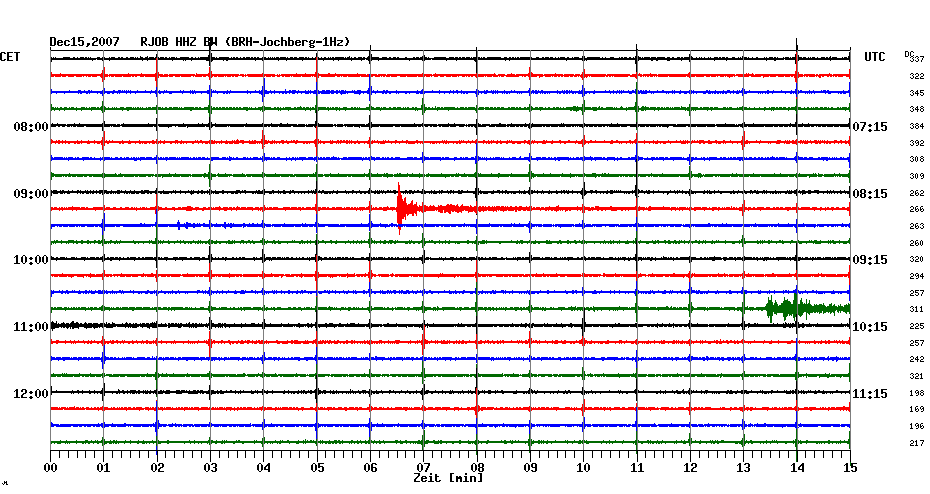This screenshot has height=494, width=930.
Task: Click the DC value 308
Action: pos(917,160)
